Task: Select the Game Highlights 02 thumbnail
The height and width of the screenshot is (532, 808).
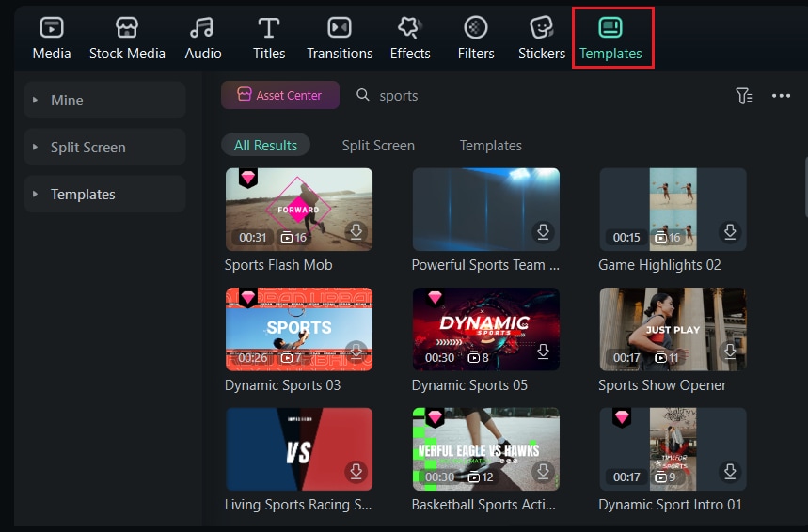Action: (673, 209)
